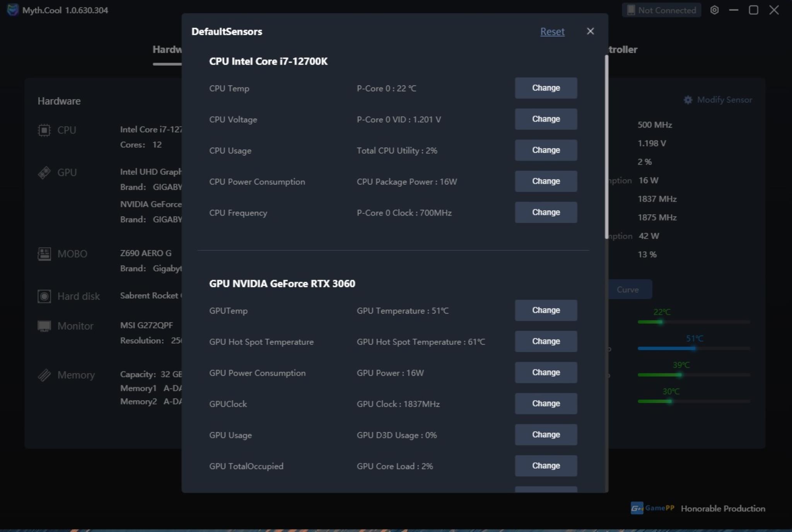Click the Not Connected device status indicator
The image size is (792, 532).
pyautogui.click(x=661, y=10)
